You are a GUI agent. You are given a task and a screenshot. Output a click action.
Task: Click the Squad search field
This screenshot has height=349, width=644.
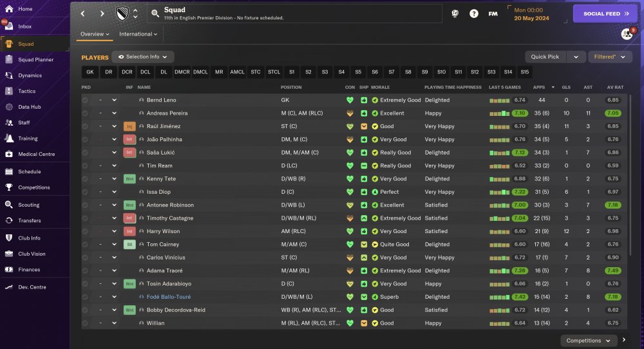pos(296,14)
